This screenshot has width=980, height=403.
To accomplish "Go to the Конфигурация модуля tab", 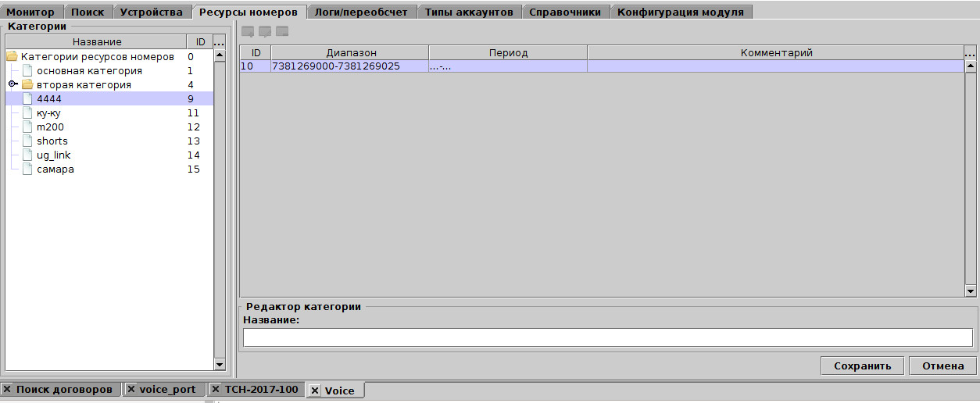I will [680, 12].
